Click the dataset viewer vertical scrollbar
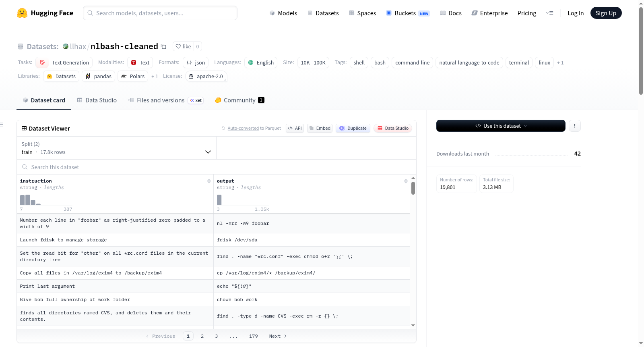Image resolution: width=644 pixels, height=347 pixels. pos(413,188)
